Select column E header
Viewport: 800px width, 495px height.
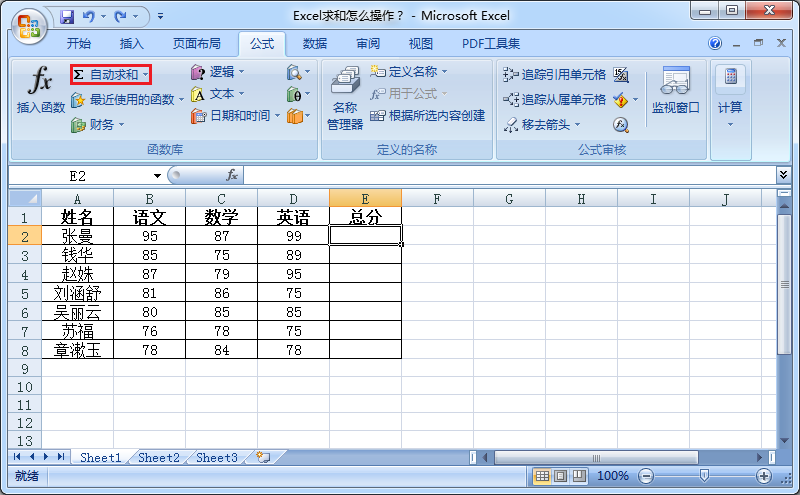[365, 199]
